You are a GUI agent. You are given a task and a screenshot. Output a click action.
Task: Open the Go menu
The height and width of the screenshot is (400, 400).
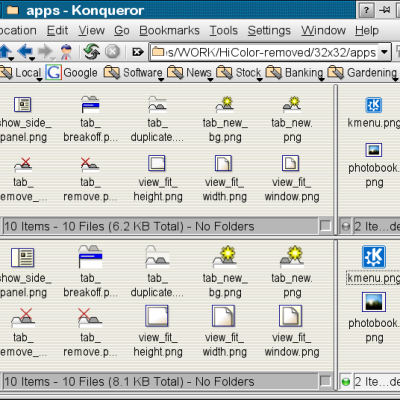pyautogui.click(x=122, y=30)
